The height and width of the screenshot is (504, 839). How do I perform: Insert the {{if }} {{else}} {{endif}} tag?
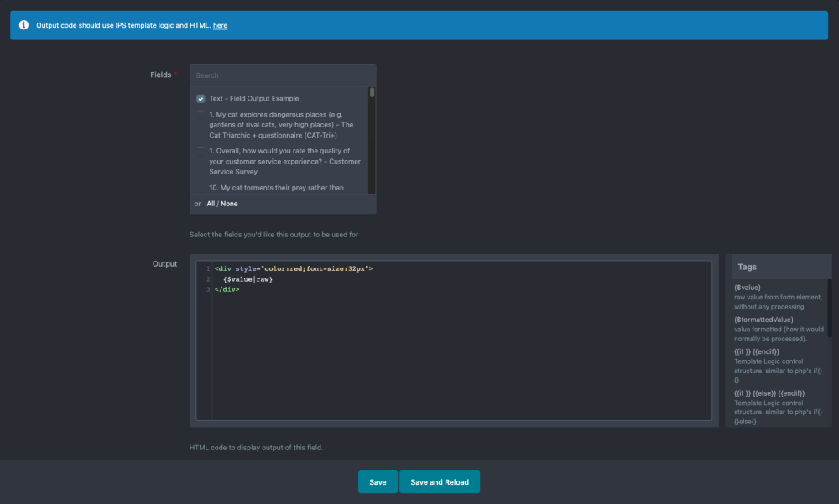click(x=769, y=393)
